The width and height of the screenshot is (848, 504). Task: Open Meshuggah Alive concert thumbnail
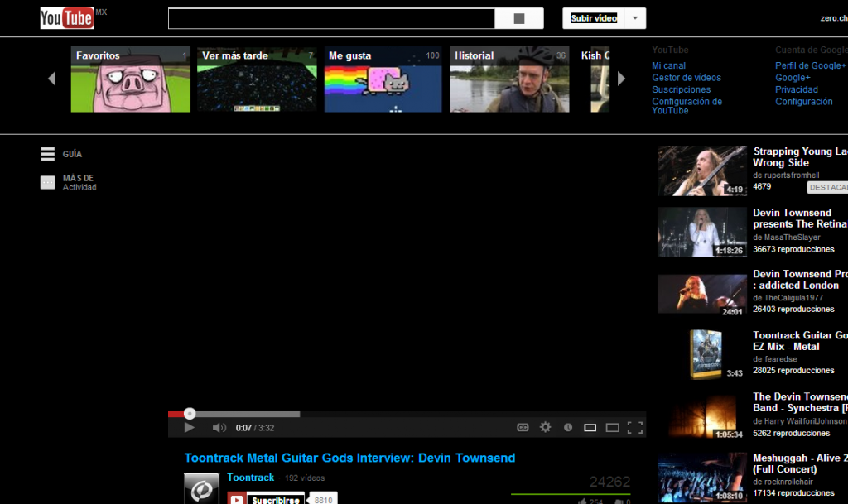click(702, 478)
